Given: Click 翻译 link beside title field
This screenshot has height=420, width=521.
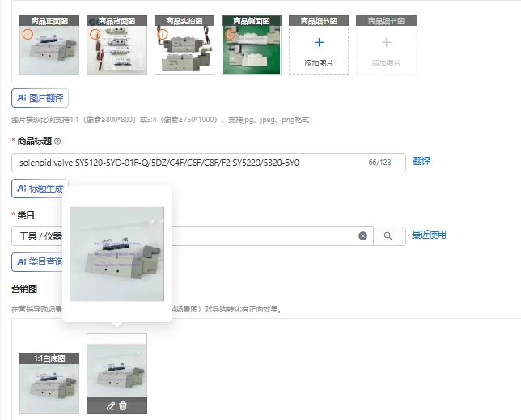Looking at the screenshot, I should [421, 161].
